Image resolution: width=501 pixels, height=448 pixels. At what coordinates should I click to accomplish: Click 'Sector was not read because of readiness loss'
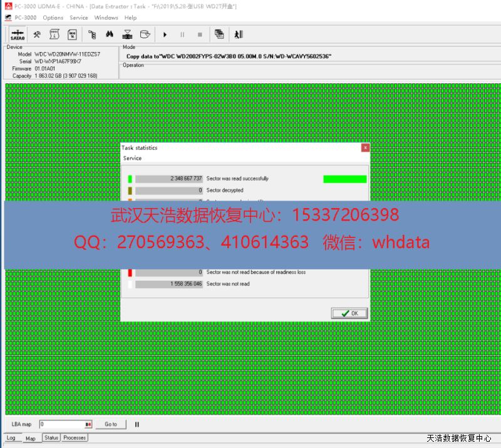click(x=256, y=272)
